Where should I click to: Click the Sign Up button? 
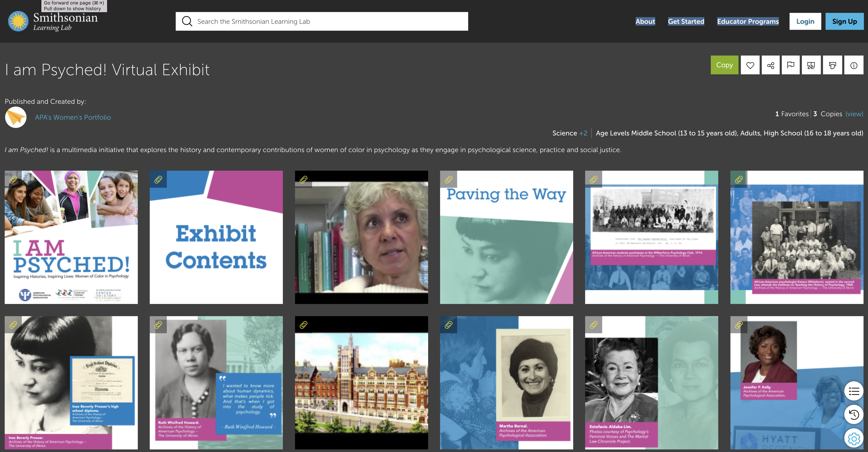click(844, 21)
